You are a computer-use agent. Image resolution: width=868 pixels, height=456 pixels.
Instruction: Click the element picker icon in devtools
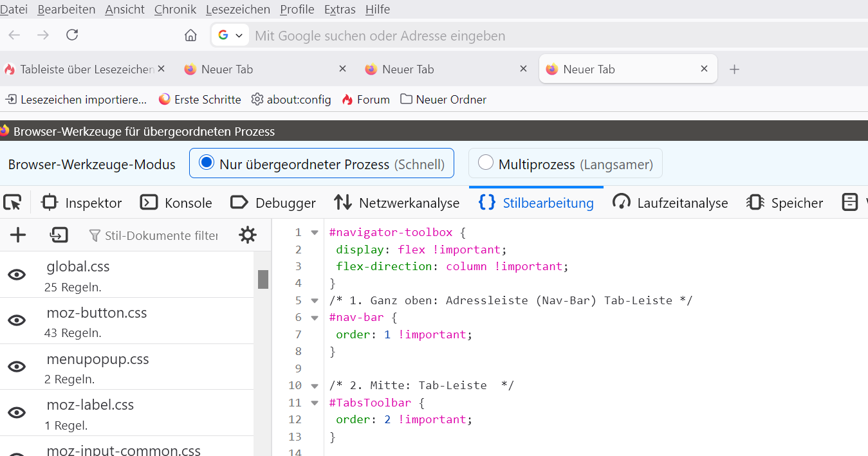[x=12, y=203]
